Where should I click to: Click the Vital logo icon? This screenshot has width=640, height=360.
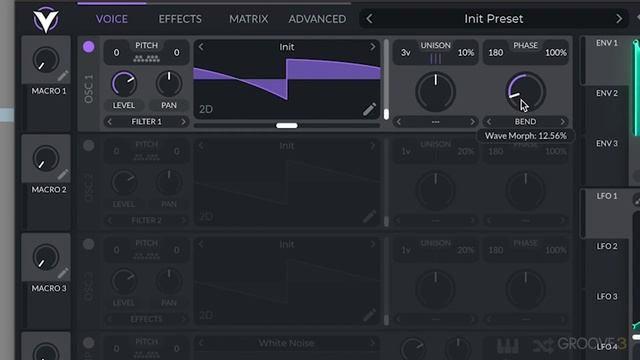pyautogui.click(x=46, y=20)
